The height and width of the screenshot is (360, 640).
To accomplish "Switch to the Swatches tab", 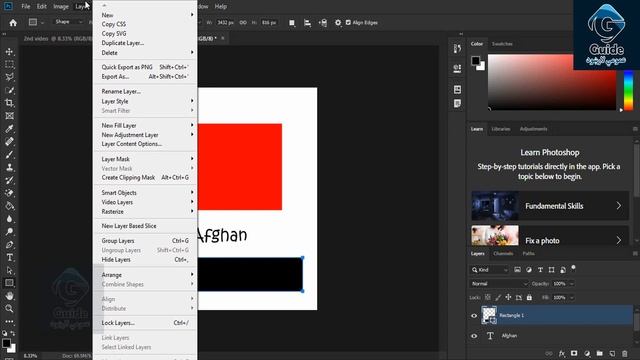I will (502, 44).
